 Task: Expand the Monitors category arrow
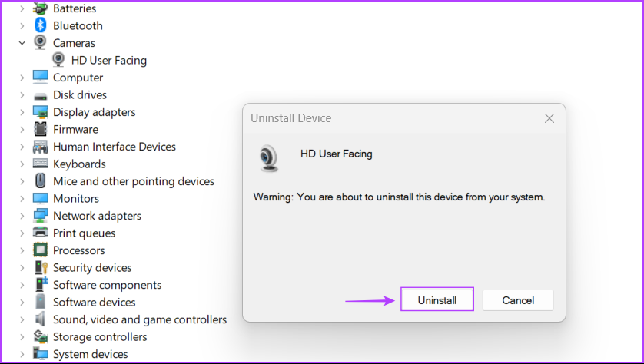point(22,199)
